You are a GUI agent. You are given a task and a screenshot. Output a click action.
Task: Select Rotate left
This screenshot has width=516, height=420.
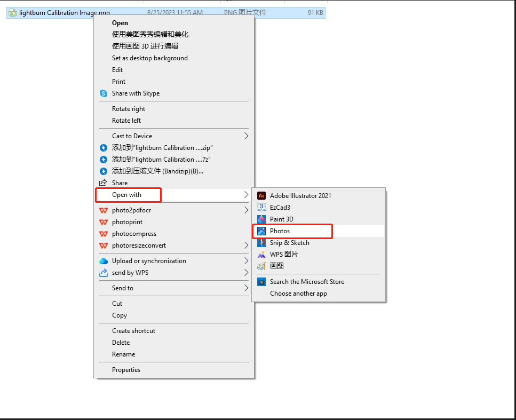(174, 121)
